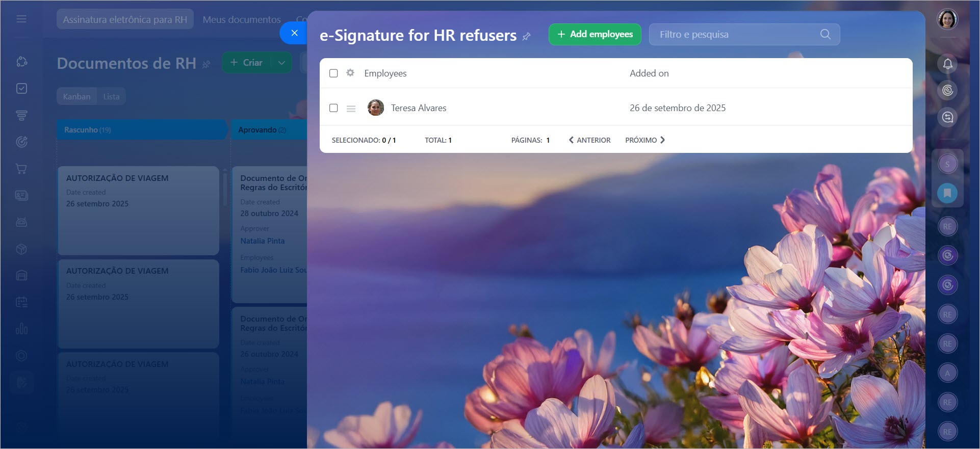
Task: Go to next page with PRÓXIMO
Action: [x=645, y=140]
